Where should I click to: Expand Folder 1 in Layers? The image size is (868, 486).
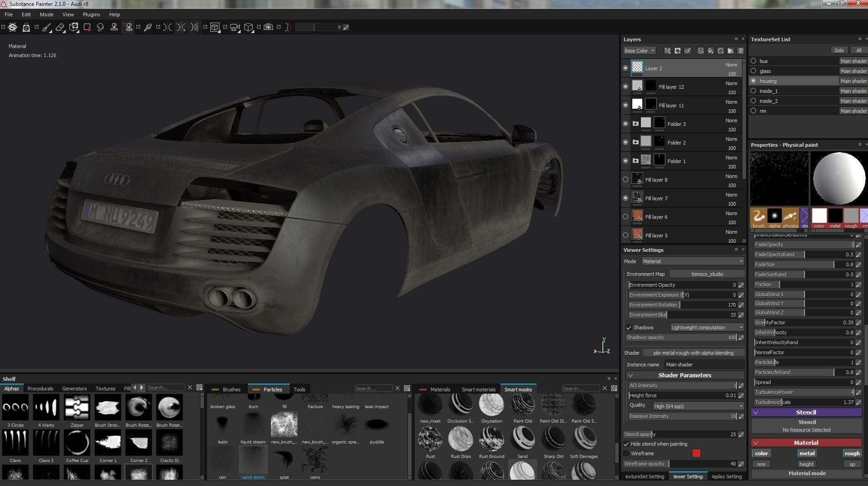pyautogui.click(x=635, y=161)
